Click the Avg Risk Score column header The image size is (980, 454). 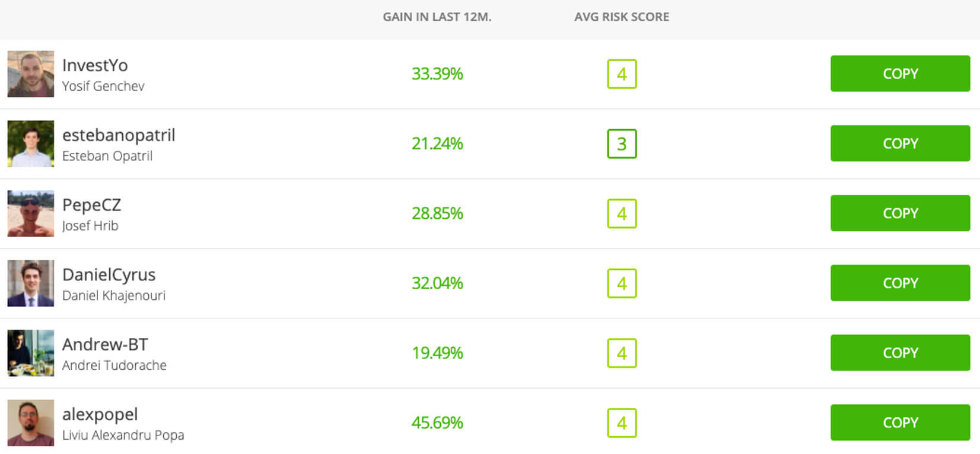(622, 17)
